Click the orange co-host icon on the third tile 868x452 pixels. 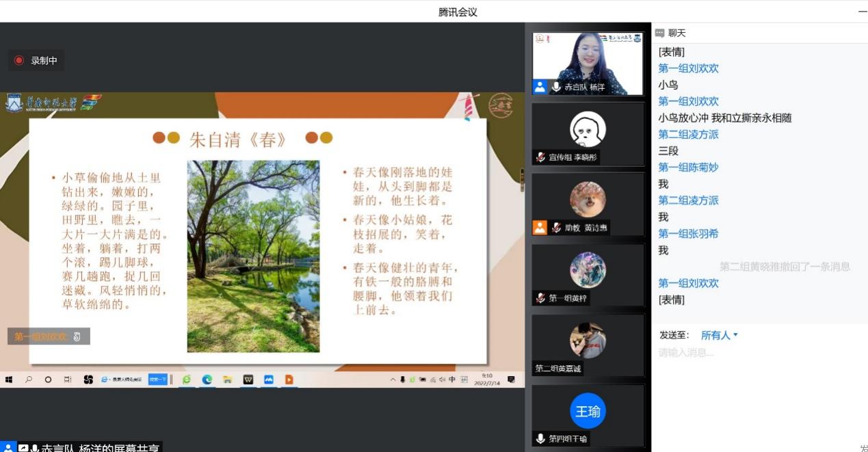(540, 228)
